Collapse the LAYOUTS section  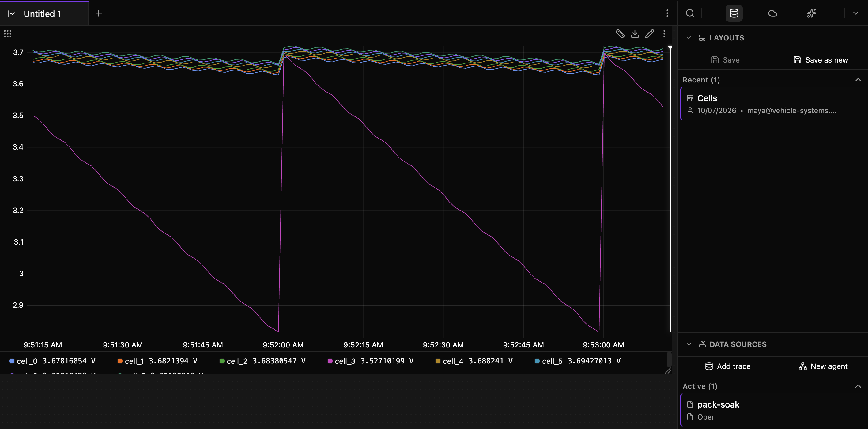coord(689,38)
